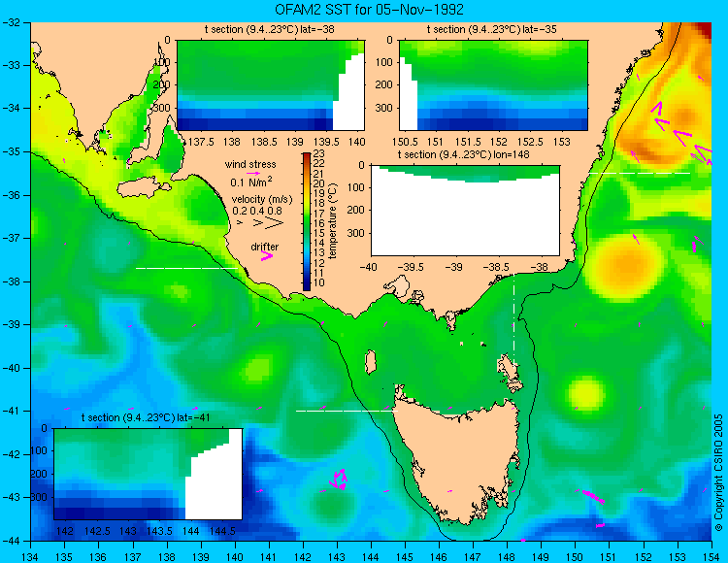Click the '10' tick on the color bar
This screenshot has width=728, height=563.
click(319, 282)
